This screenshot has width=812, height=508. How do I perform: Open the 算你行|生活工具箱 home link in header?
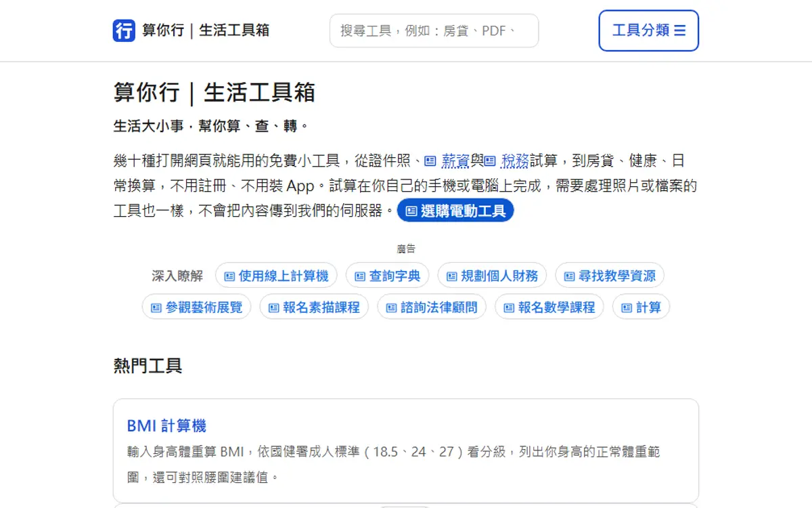191,30
